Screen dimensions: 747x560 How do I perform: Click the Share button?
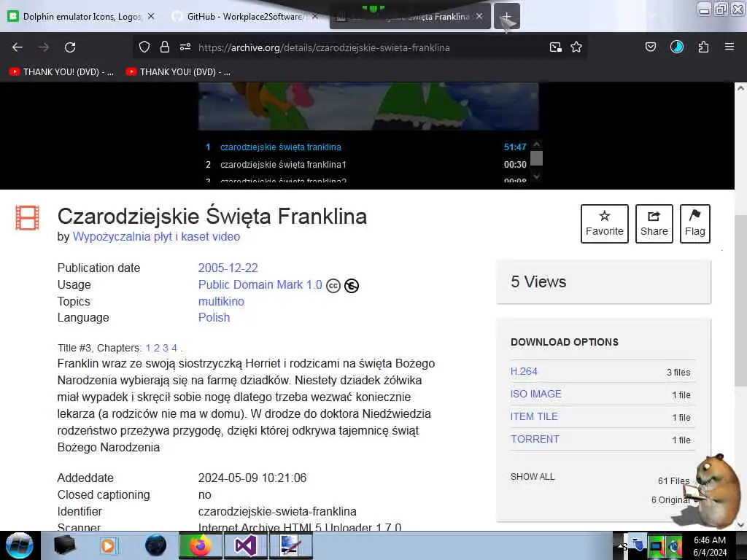point(654,224)
